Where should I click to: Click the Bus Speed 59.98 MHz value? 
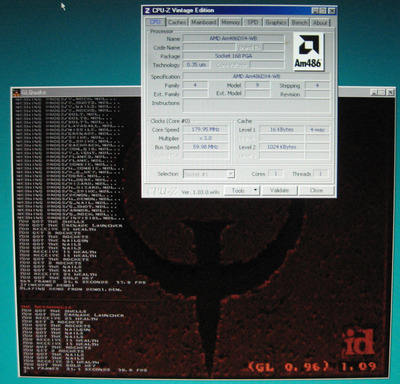[x=205, y=147]
